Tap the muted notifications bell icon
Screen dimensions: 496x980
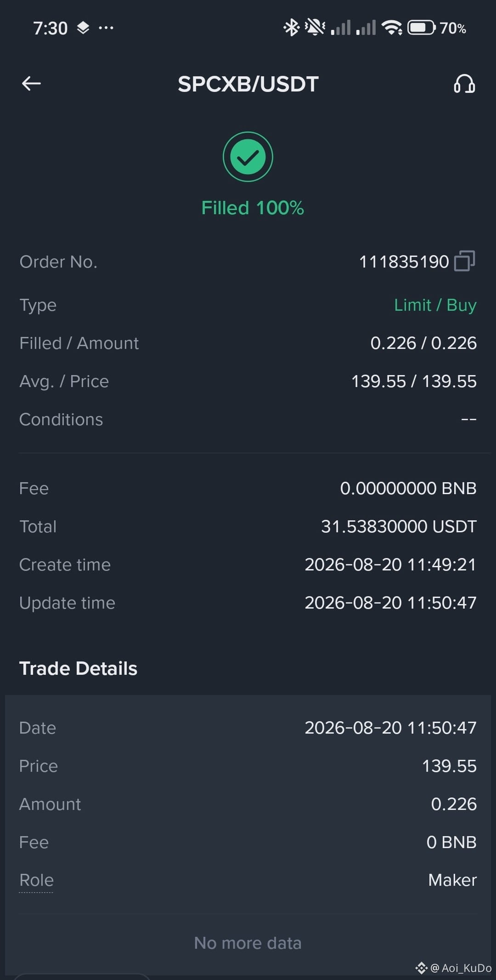click(315, 28)
